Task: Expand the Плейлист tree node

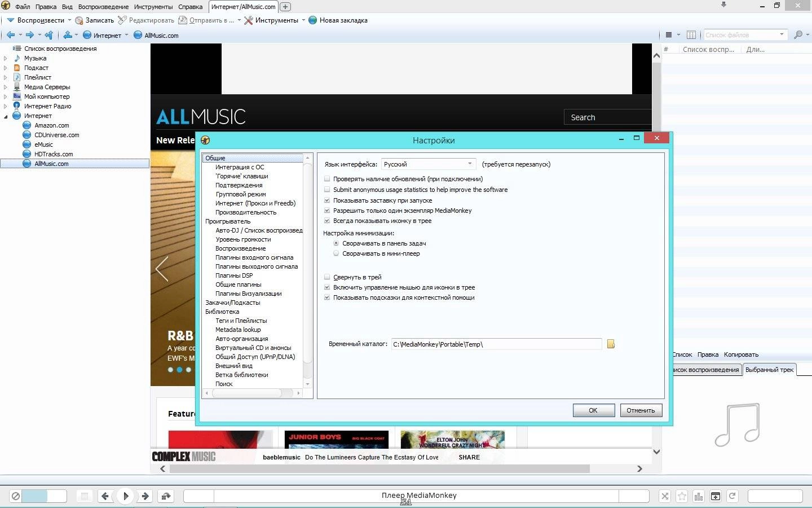Action: (6, 77)
